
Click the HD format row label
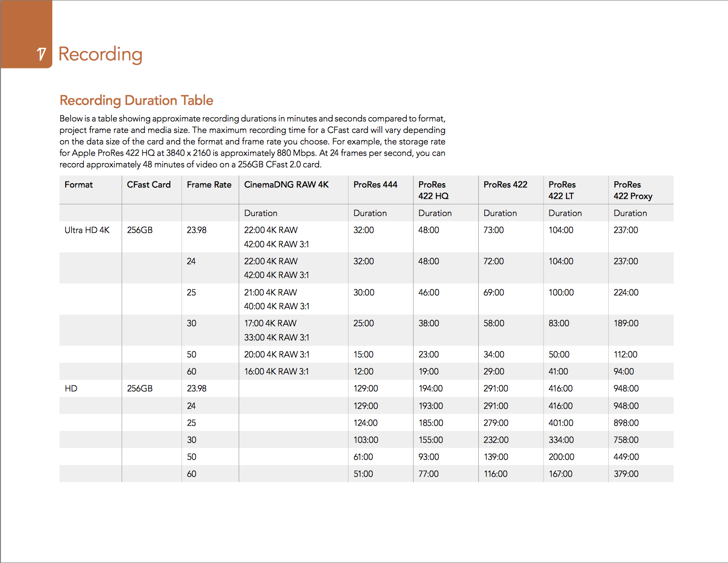pos(71,388)
